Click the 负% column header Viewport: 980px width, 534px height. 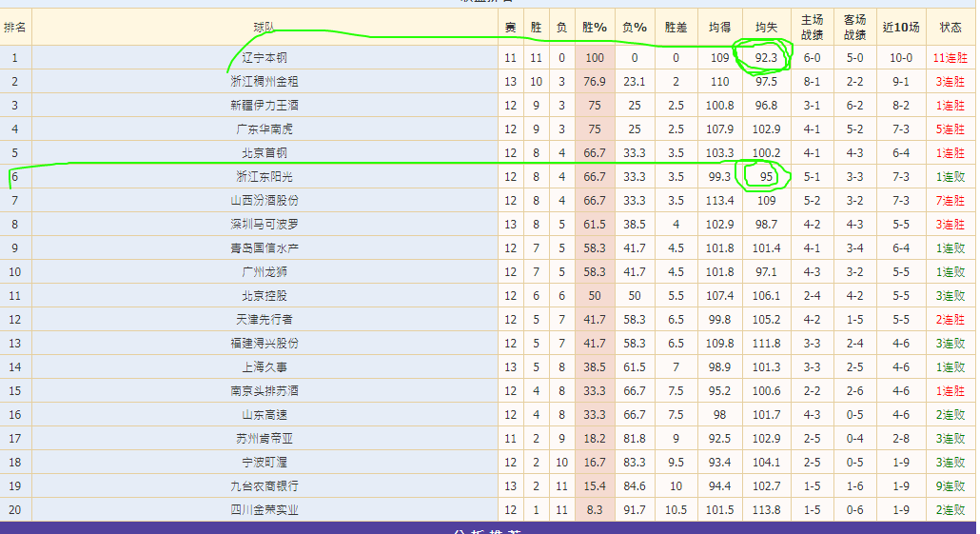point(635,27)
